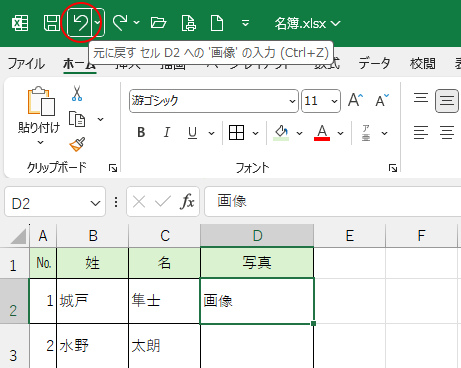Open the redo history dropdown arrow
This screenshot has width=461, height=368.
pyautogui.click(x=136, y=23)
